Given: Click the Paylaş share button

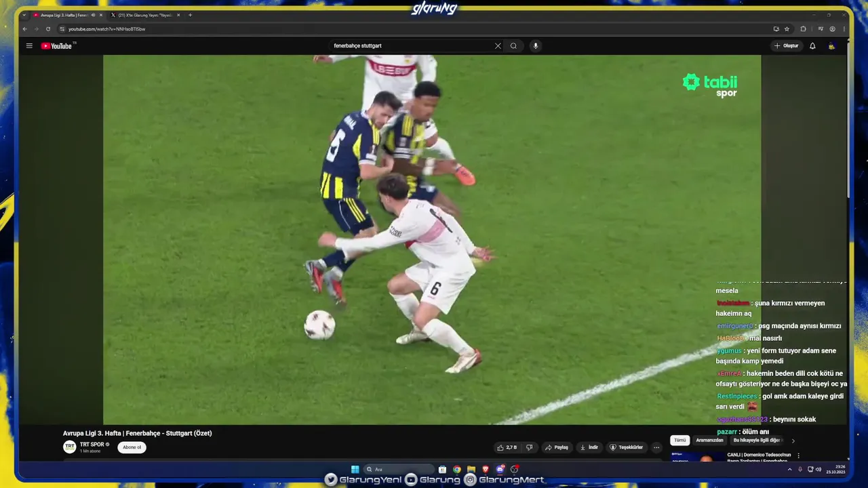Looking at the screenshot, I should pos(557,447).
